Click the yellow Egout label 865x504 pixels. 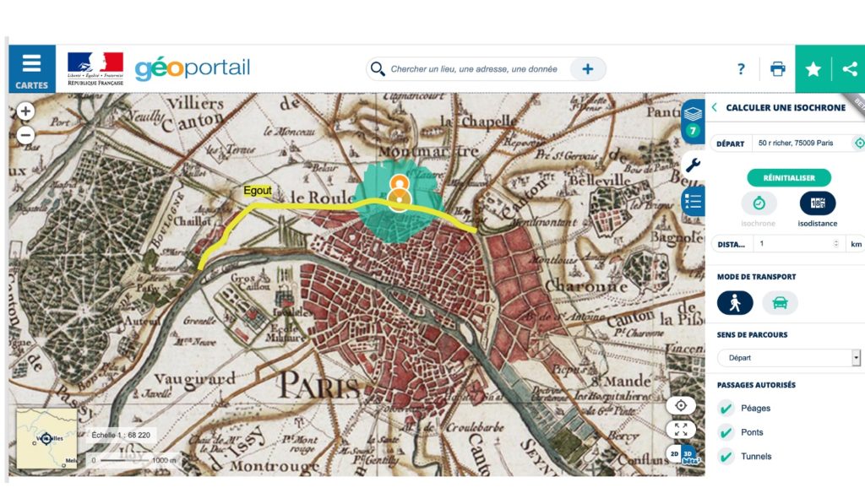[x=258, y=190]
